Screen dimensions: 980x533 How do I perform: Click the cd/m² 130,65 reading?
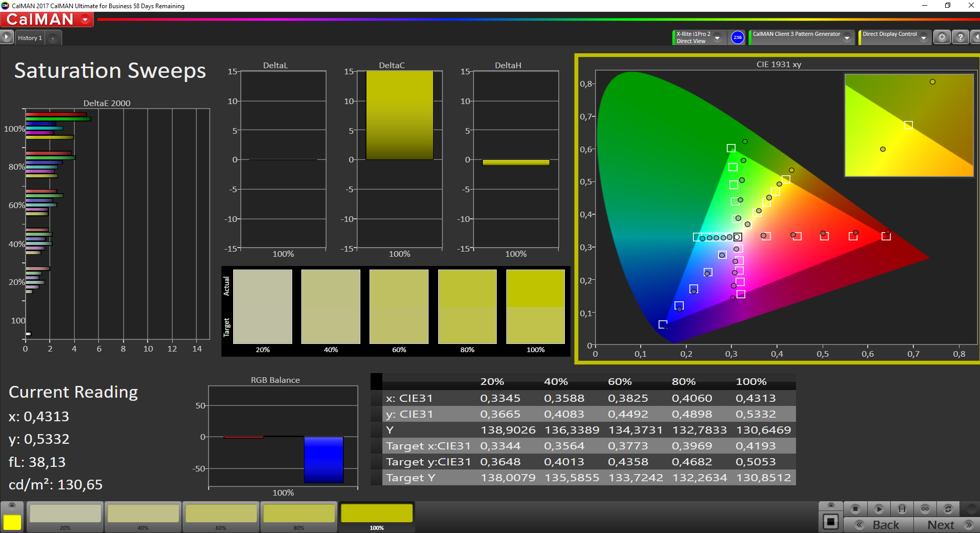point(55,484)
